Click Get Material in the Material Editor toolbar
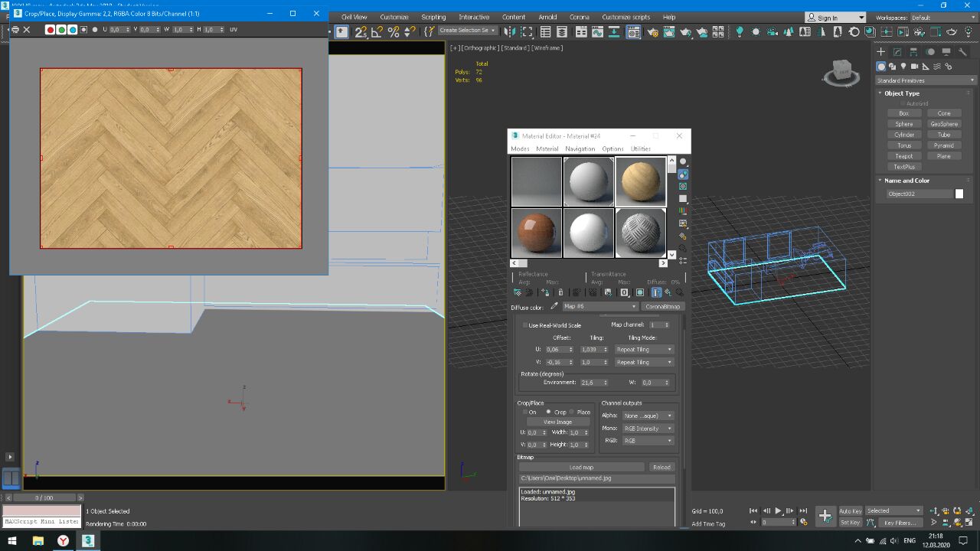The image size is (980, 551). tap(518, 292)
